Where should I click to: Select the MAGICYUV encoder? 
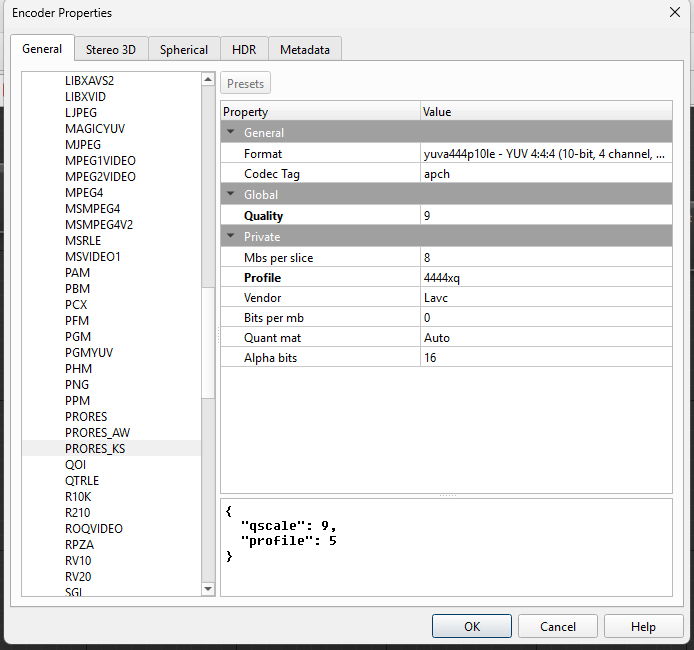coord(95,128)
